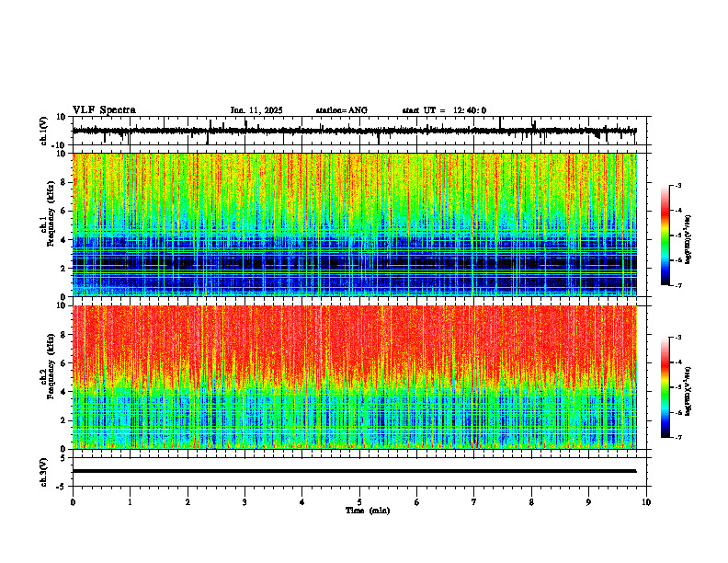Click the "ch.1(V)" waveform axis label
Image resolution: width=728 pixels, height=563 pixels.
point(44,131)
